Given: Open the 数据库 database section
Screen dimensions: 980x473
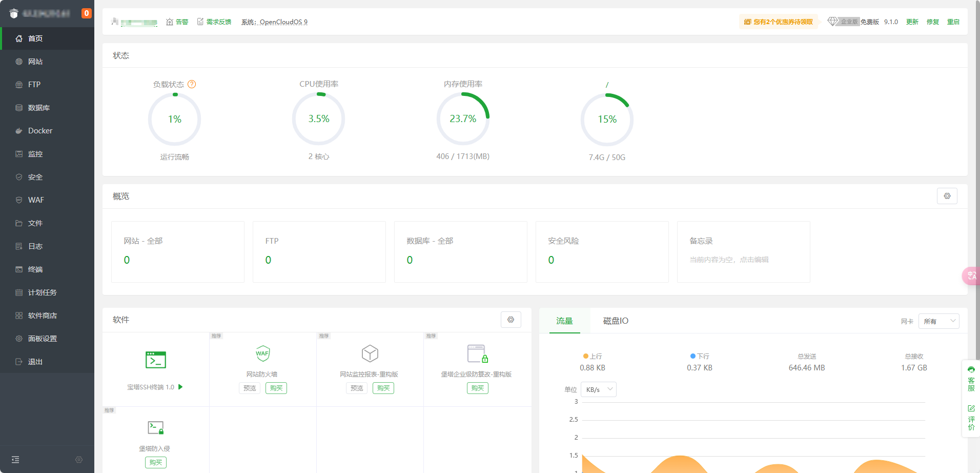Looking at the screenshot, I should (x=47, y=108).
